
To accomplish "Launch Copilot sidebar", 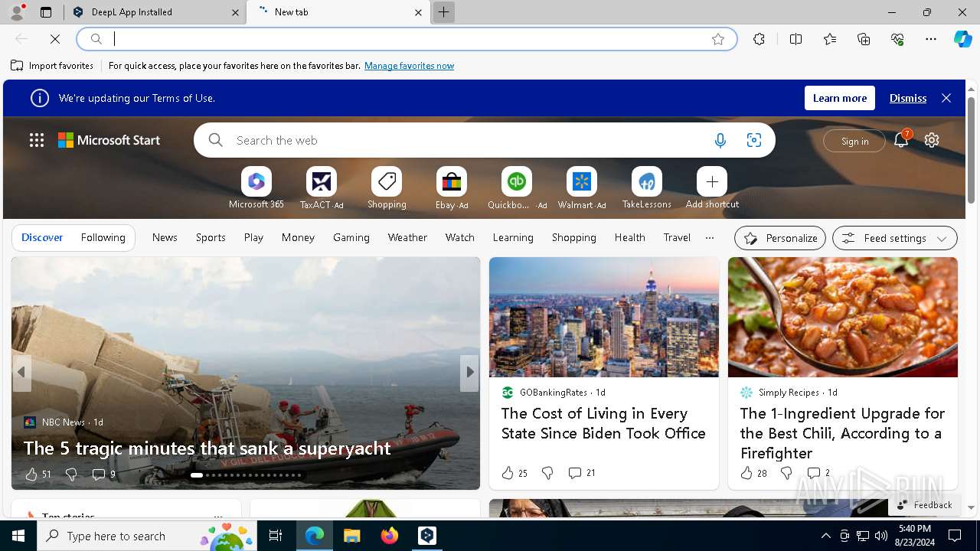I will tap(962, 39).
